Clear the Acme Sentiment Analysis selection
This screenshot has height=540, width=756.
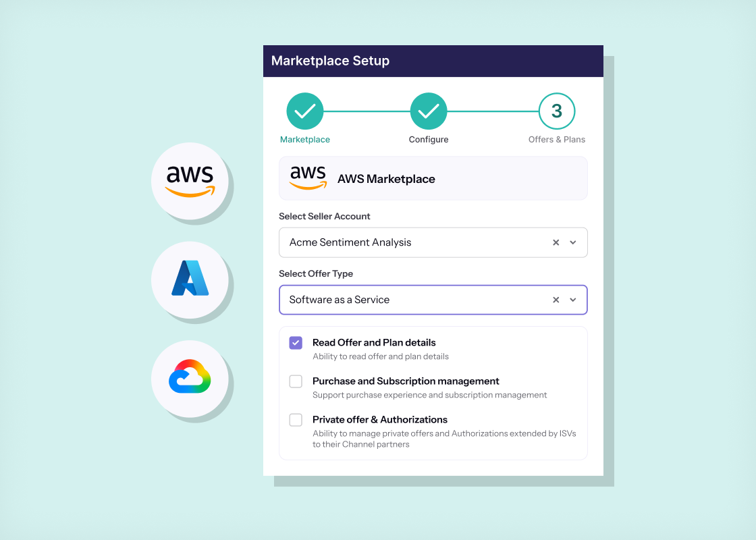pos(556,242)
